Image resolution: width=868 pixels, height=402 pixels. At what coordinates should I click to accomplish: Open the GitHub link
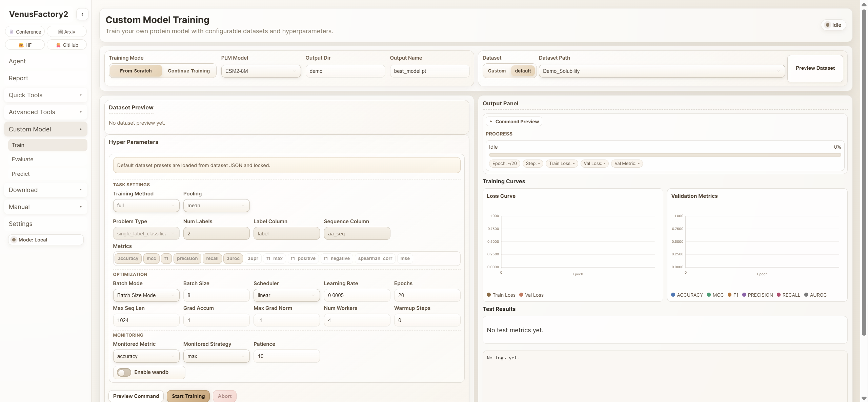pos(67,45)
